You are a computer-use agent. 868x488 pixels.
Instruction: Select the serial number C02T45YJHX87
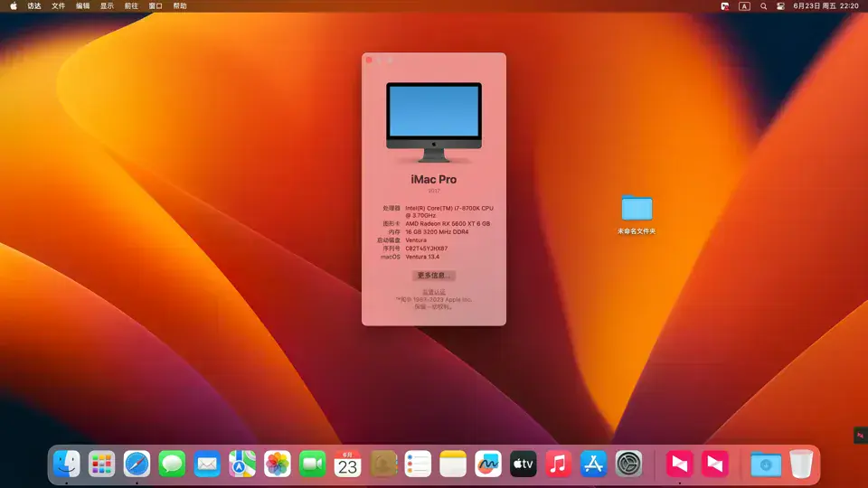point(426,249)
